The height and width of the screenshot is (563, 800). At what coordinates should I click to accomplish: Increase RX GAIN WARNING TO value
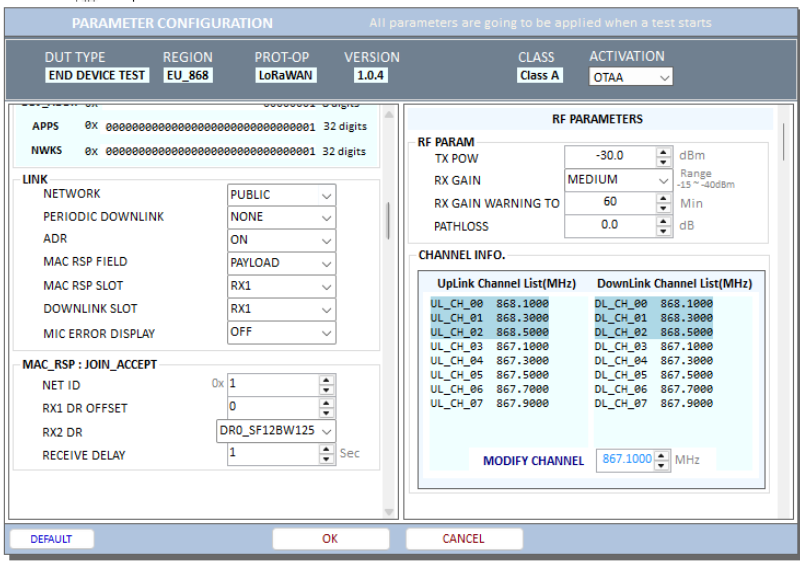point(663,198)
